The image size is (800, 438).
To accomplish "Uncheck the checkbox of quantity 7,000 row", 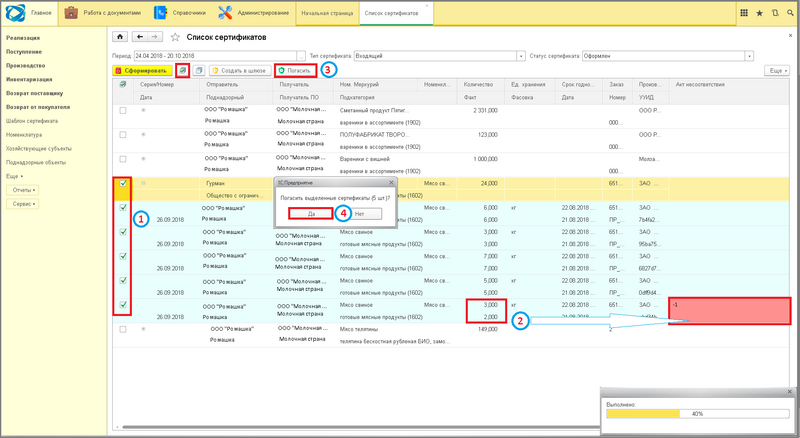I will (122, 256).
